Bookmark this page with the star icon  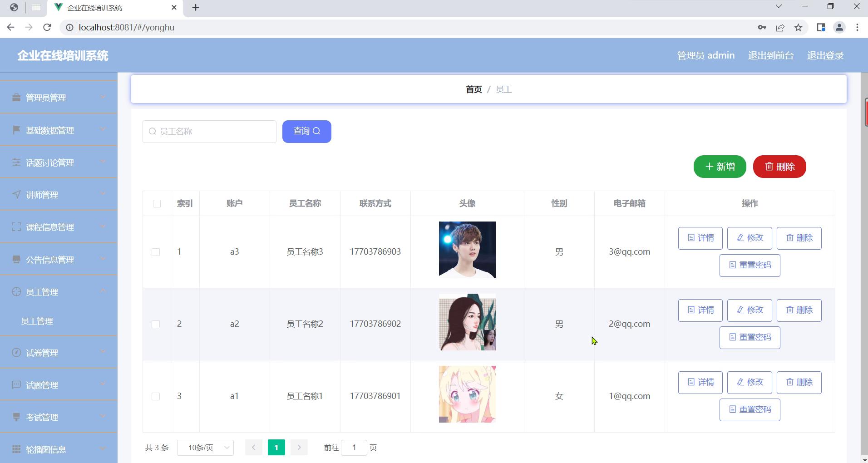click(799, 28)
